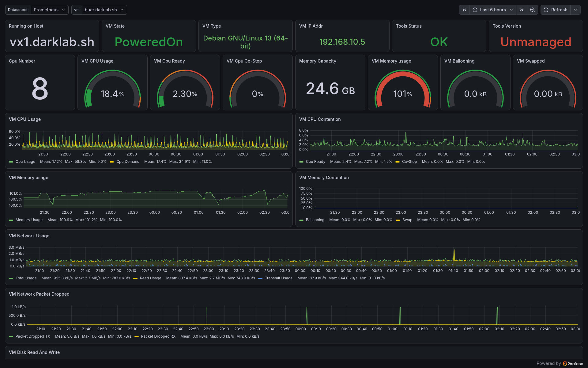588x368 pixels.
Task: Toggle Cpu Demand series in legend
Action: 124,162
